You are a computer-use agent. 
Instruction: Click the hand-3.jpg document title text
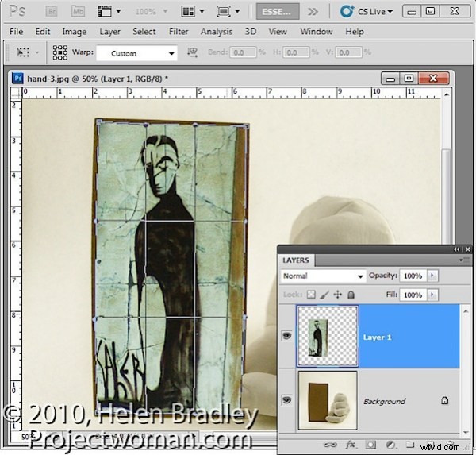[98, 79]
